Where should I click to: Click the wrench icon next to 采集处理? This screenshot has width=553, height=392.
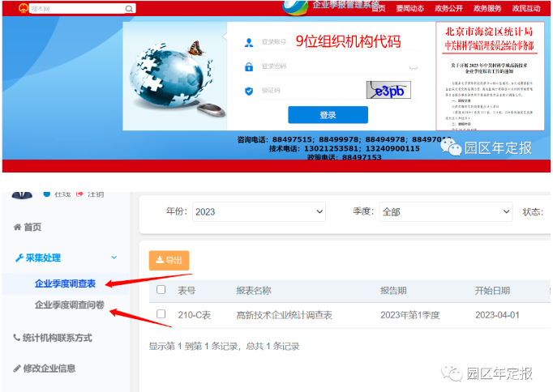coord(18,258)
